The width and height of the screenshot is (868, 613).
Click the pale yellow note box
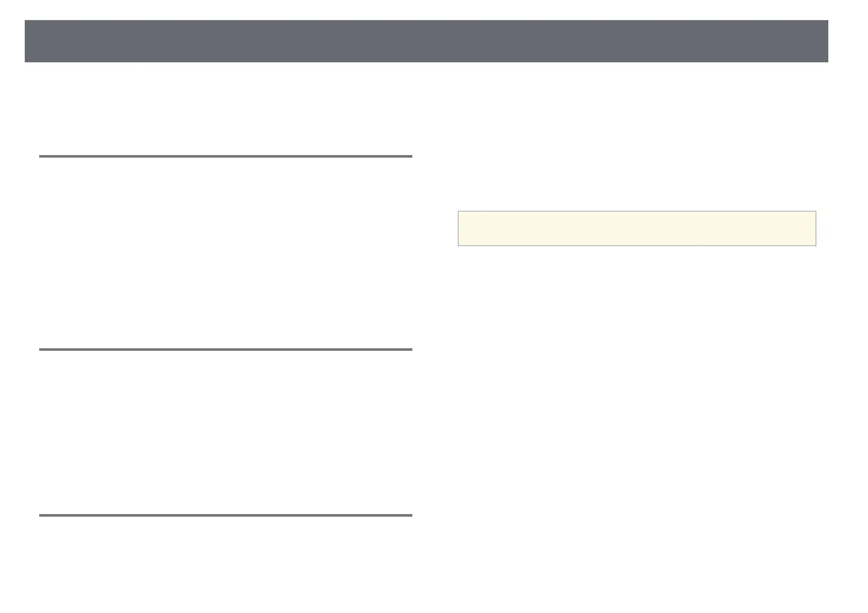637,228
